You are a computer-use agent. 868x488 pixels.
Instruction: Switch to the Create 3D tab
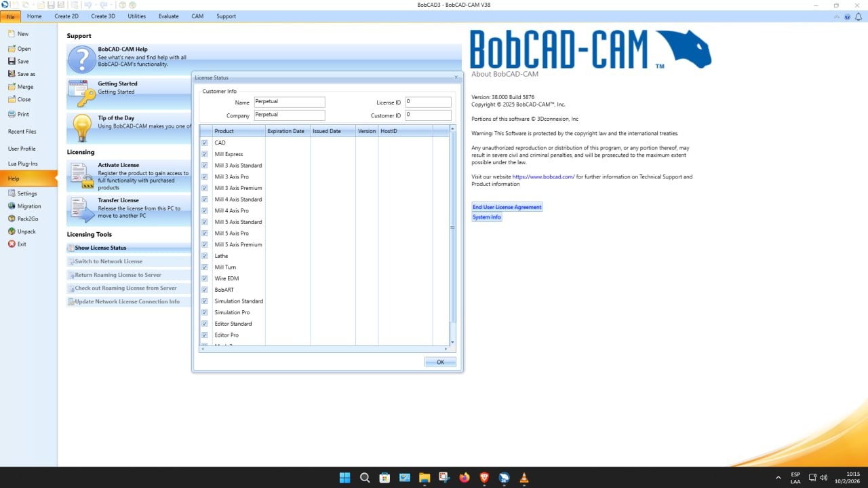coord(103,16)
